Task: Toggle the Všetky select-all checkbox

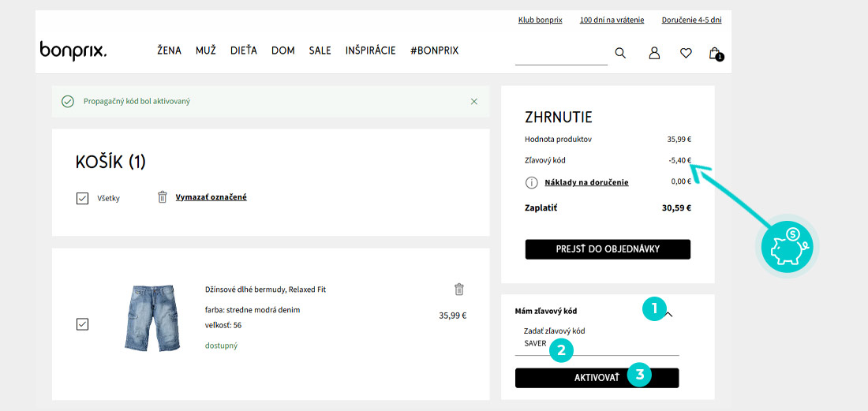Action: (x=83, y=198)
